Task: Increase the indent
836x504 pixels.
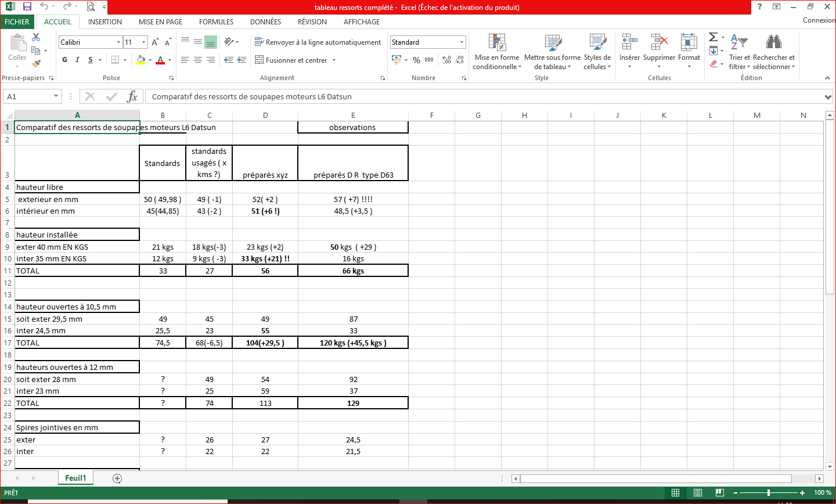Action: (242, 60)
